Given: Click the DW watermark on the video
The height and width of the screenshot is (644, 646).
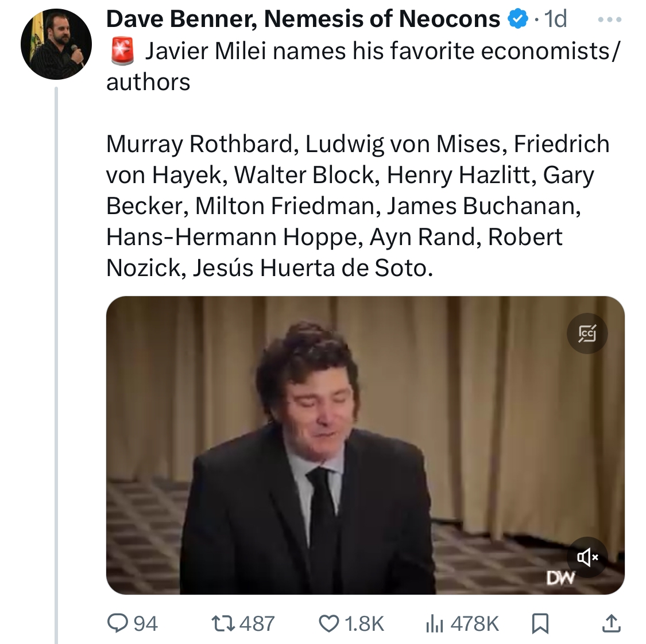Looking at the screenshot, I should click(x=560, y=578).
